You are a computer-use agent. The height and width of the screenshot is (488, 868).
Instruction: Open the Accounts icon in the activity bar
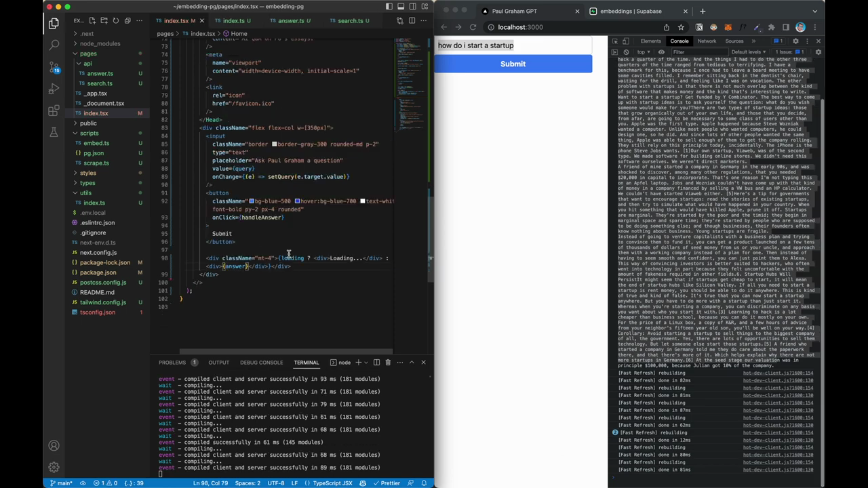[54, 445]
